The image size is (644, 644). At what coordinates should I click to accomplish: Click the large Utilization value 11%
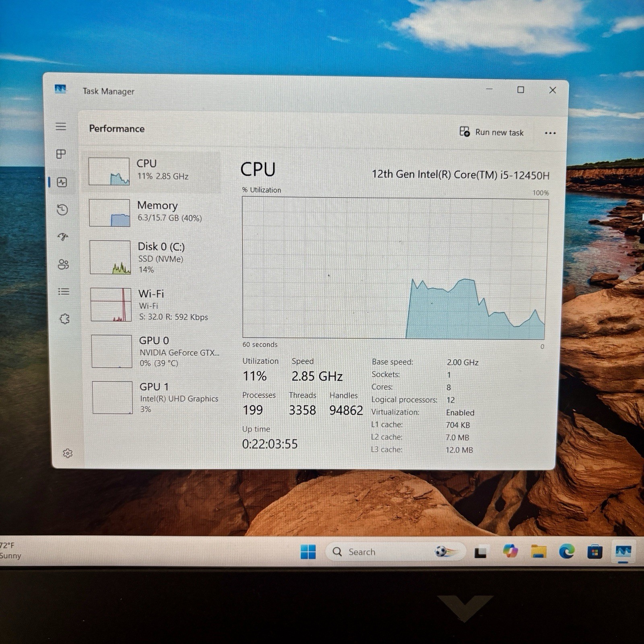(x=254, y=376)
